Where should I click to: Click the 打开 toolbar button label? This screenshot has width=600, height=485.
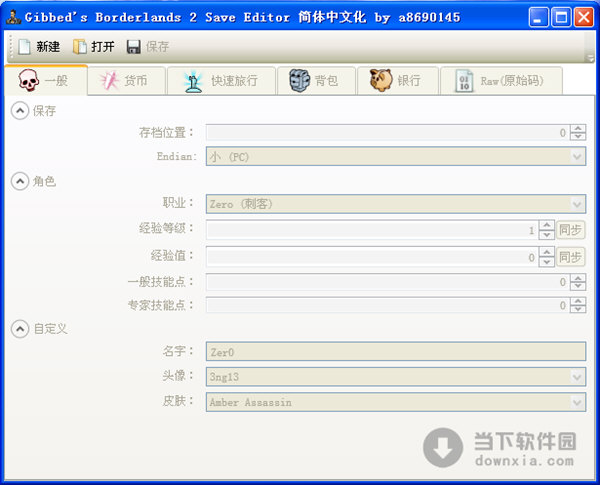click(x=103, y=47)
